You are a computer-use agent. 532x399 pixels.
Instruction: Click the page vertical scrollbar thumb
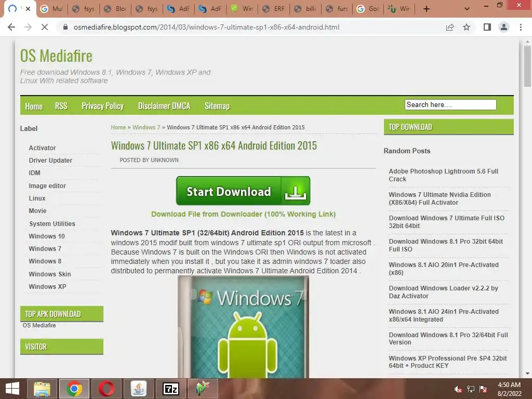pos(527,66)
